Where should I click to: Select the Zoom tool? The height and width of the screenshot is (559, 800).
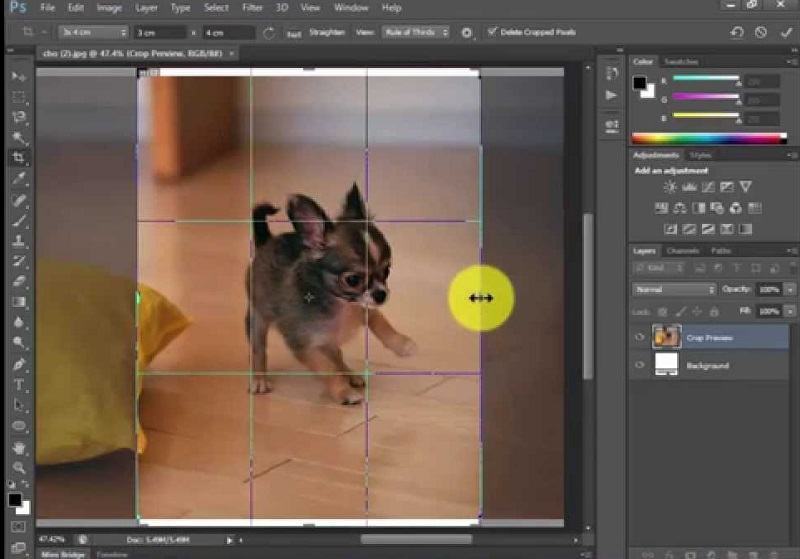point(18,468)
